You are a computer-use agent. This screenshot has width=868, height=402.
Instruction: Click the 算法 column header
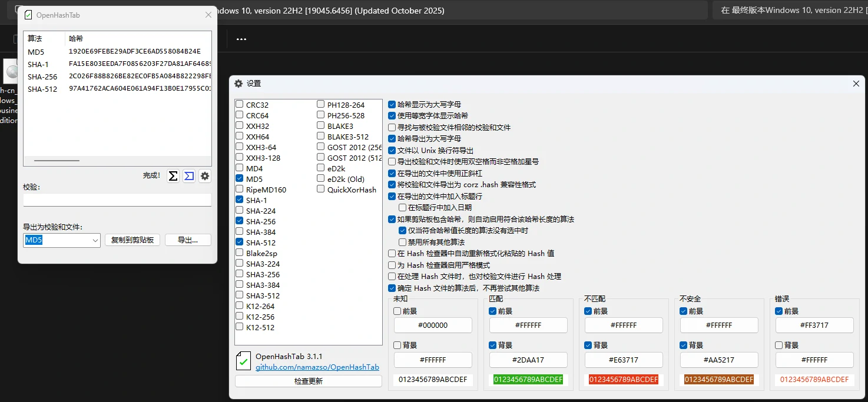coord(35,39)
